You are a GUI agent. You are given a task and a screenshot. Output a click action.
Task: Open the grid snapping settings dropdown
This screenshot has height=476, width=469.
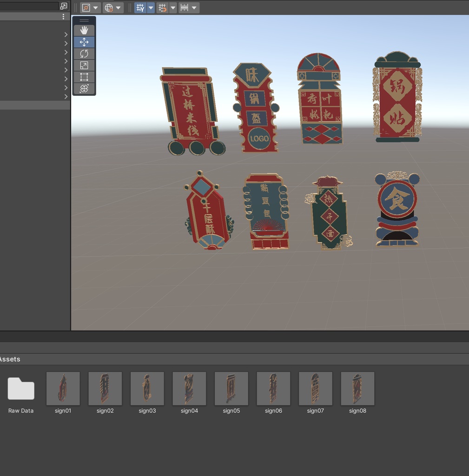[173, 7]
